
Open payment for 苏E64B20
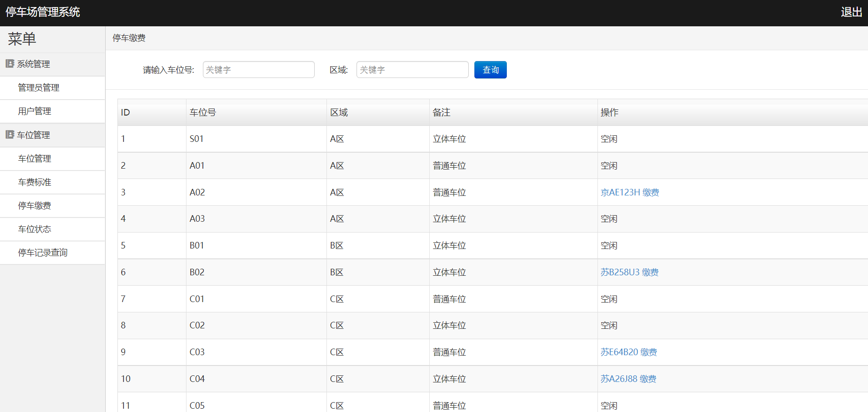point(628,352)
